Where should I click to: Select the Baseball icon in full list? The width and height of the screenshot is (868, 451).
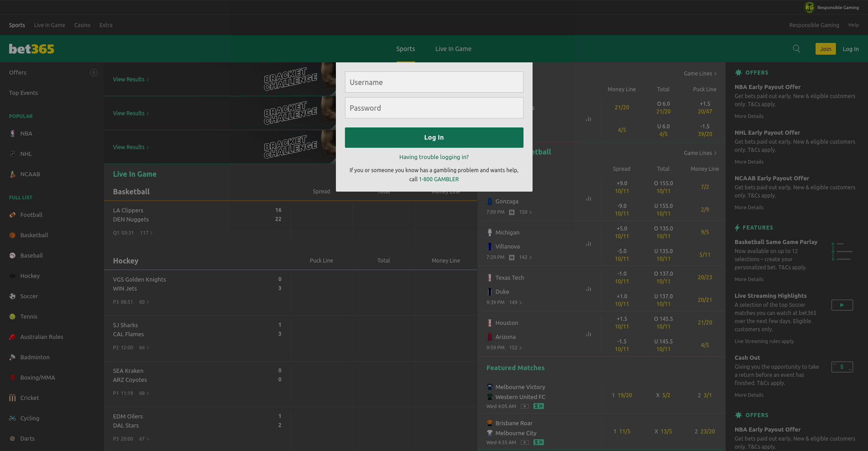click(12, 256)
